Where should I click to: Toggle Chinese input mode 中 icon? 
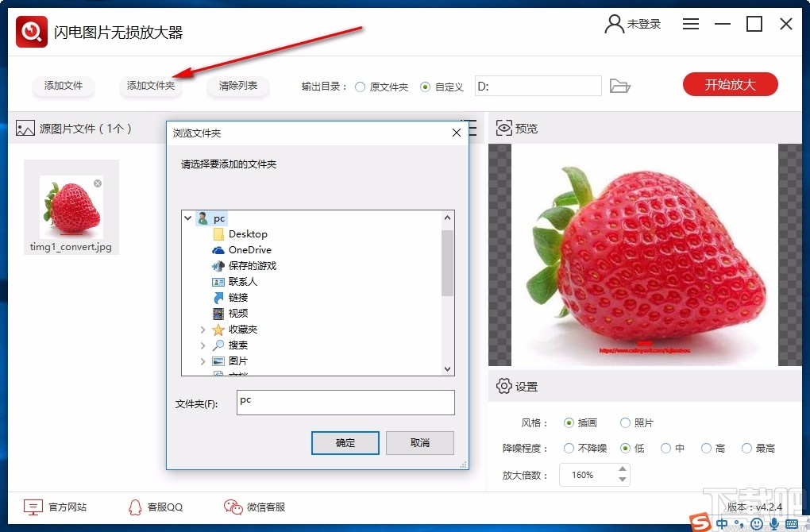tap(722, 524)
